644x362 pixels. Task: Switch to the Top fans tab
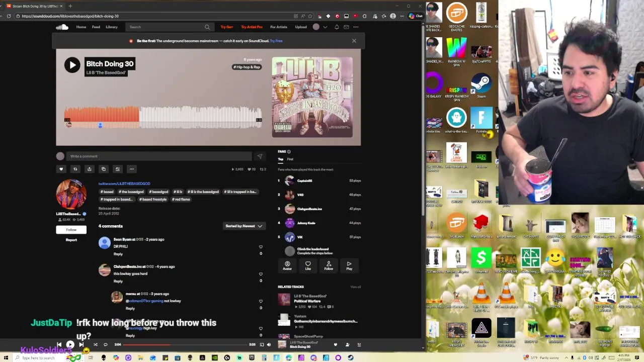click(280, 159)
